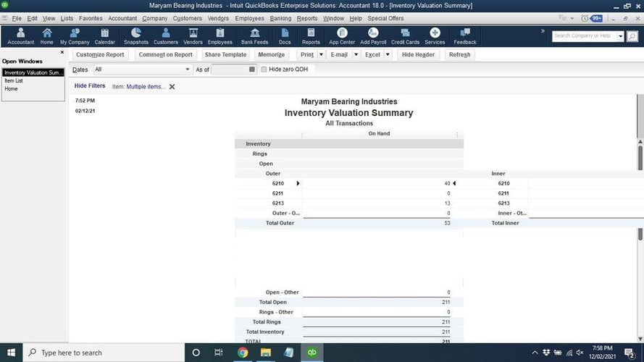Select Home in Open Windows list
This screenshot has width=644, height=362.
11,88
